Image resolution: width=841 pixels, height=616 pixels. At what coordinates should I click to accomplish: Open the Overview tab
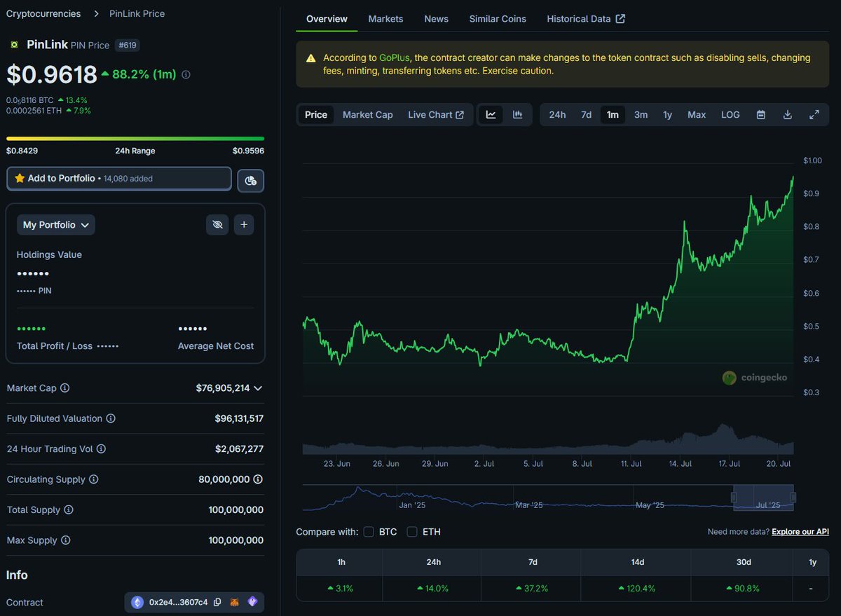[x=327, y=19]
